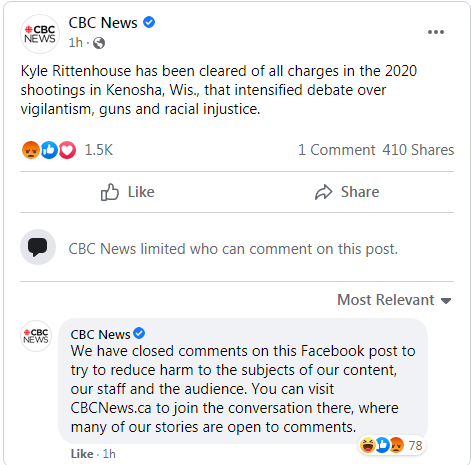Share the Kyle Rittenhouse post

click(347, 192)
